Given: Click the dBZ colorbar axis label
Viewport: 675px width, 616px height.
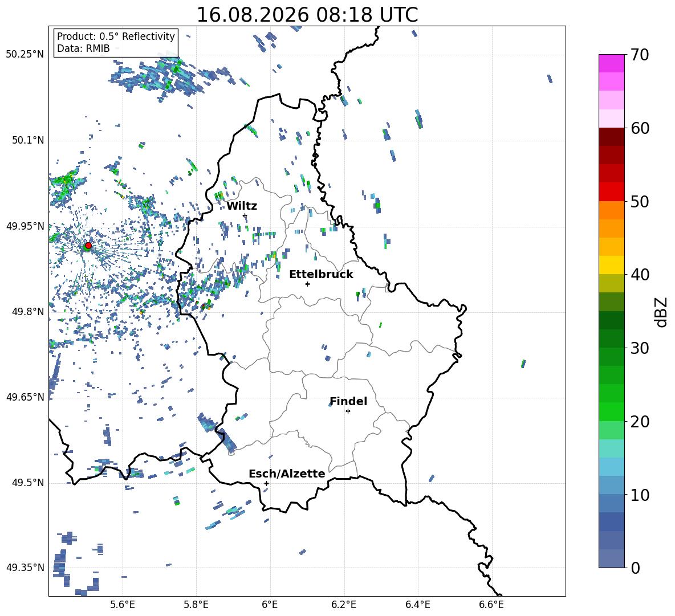Looking at the screenshot, I should pyautogui.click(x=662, y=312).
